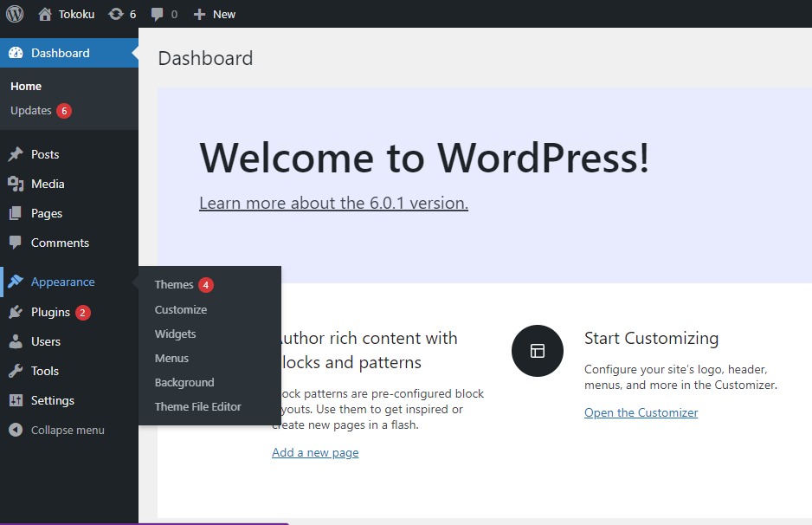Click the Comments bubble icon in the sidebar
Viewport: 812px width, 525px height.
(x=16, y=243)
